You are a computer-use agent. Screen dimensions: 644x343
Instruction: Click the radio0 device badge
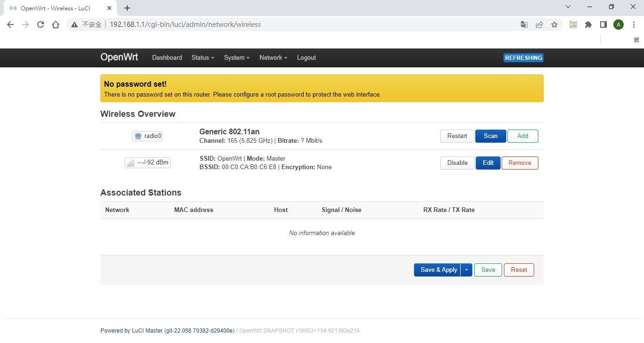point(148,136)
